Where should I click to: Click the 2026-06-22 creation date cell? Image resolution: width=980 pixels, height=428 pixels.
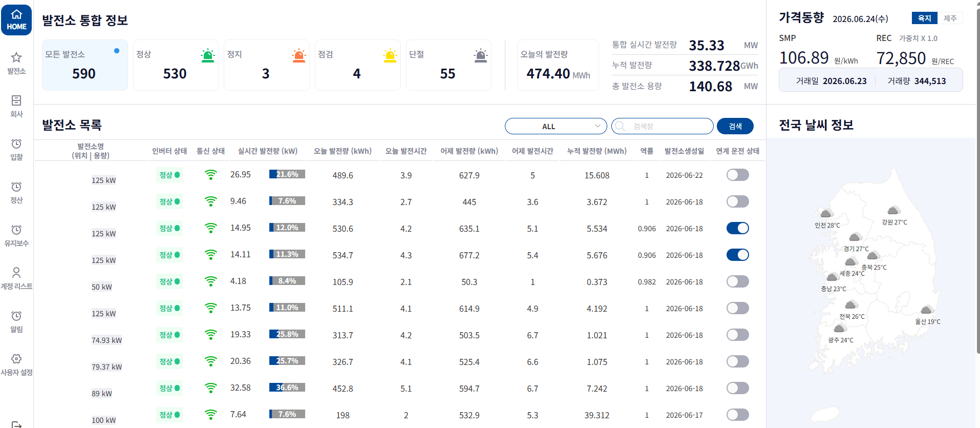click(684, 175)
